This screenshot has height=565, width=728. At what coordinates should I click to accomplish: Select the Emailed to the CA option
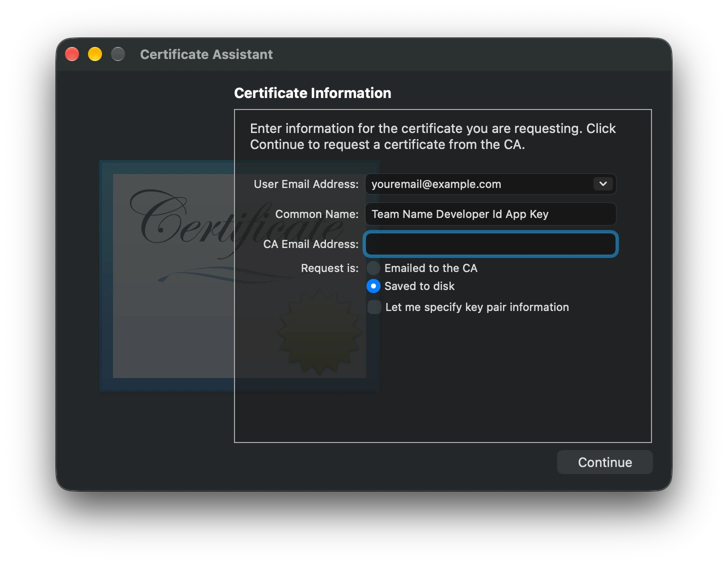373,268
